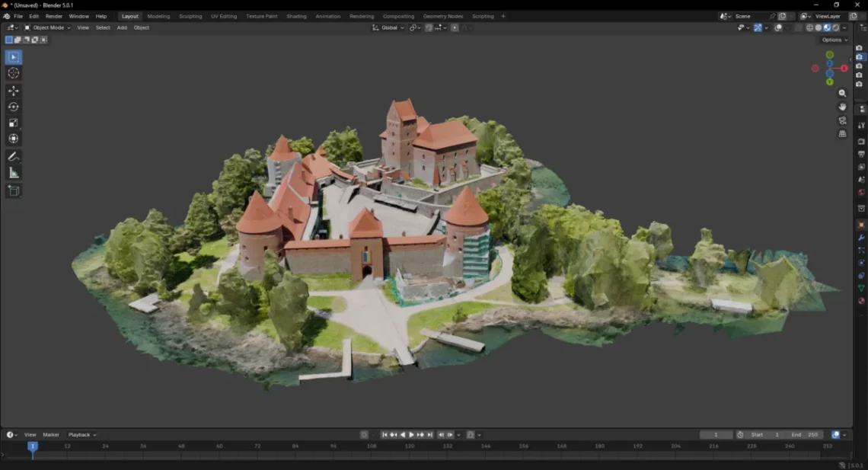Open the Options dropdown in viewport
This screenshot has width=868, height=470.
pos(833,40)
